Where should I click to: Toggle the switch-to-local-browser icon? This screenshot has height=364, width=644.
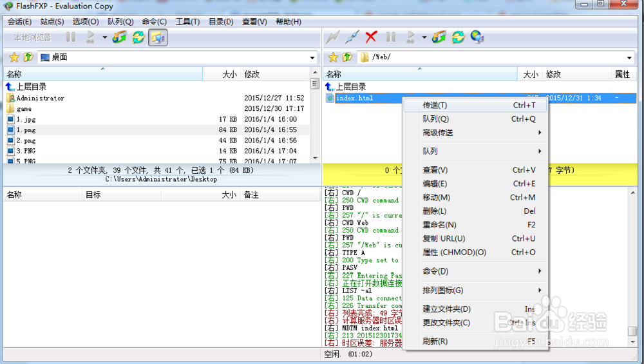tap(158, 37)
